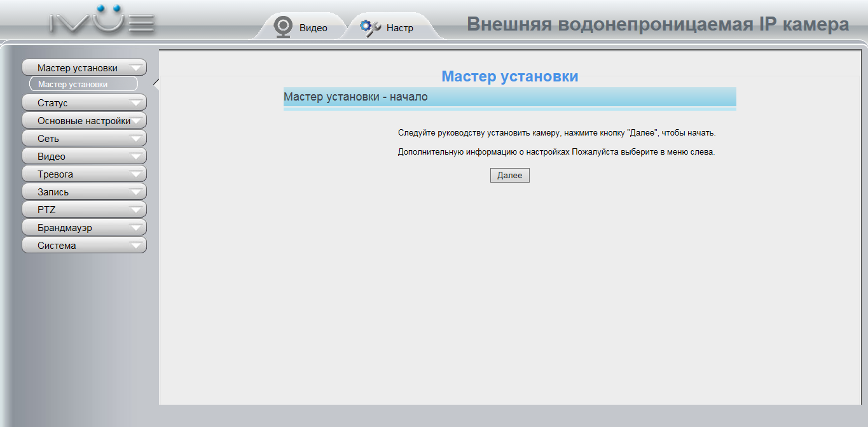Click the gear icon on Настр tab
Screen dimensions: 868x427
tap(370, 27)
